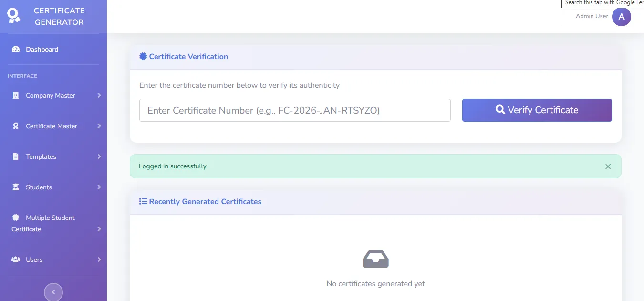The height and width of the screenshot is (301, 644).
Task: Dismiss the Logged in successfully alert
Action: point(608,166)
